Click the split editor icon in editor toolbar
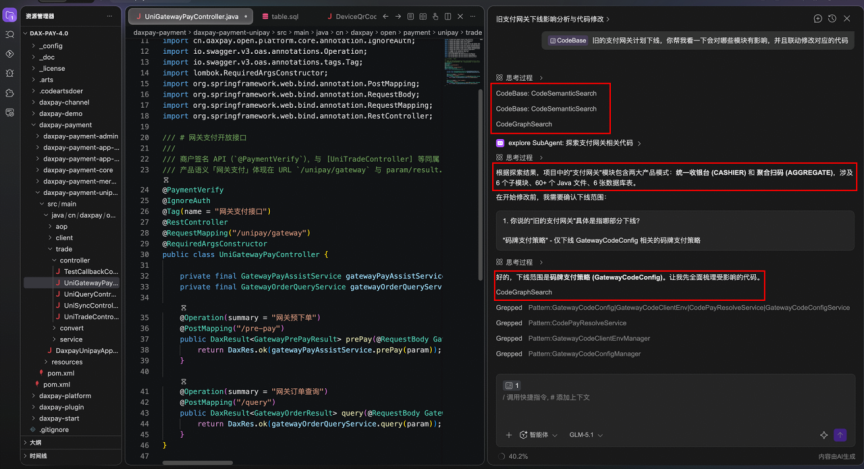 pos(448,17)
